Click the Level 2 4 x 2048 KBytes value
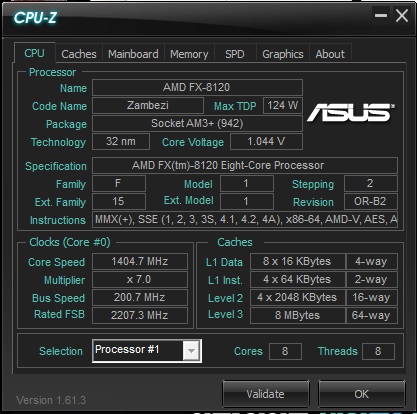Image resolution: width=417 pixels, height=414 pixels. tap(297, 297)
